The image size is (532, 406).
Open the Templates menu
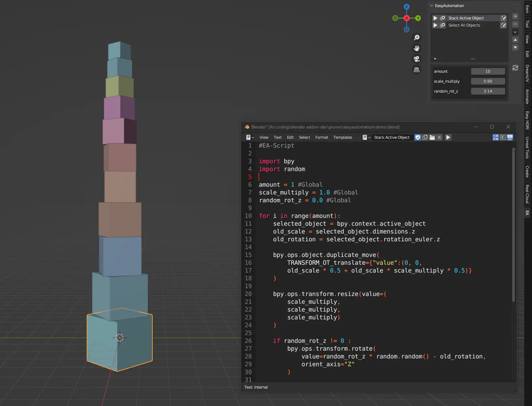pyautogui.click(x=342, y=137)
